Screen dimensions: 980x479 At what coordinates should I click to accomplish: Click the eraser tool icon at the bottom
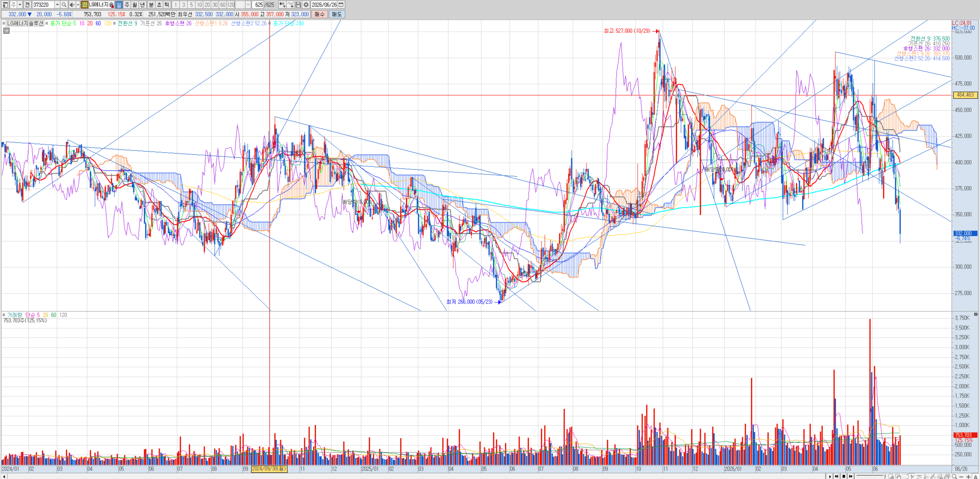pos(940,476)
